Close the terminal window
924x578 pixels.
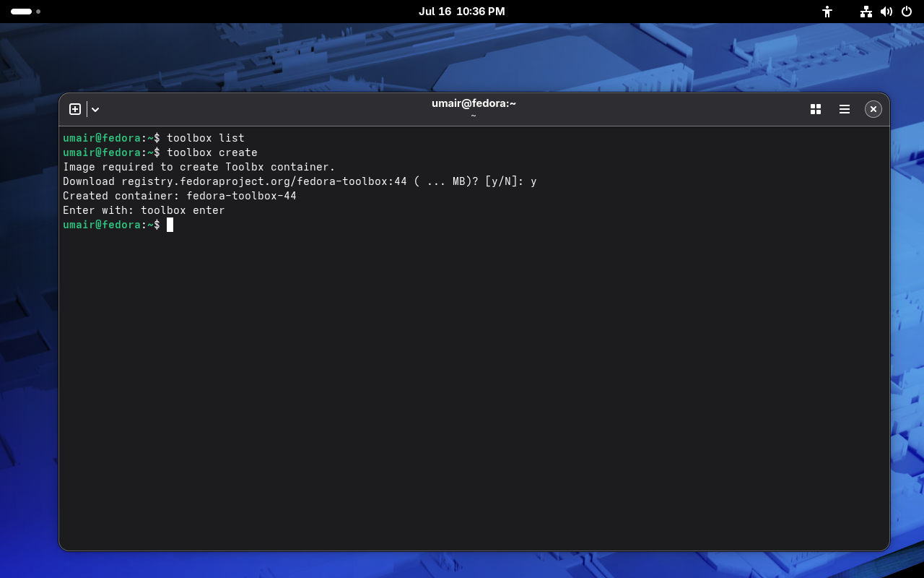(873, 109)
